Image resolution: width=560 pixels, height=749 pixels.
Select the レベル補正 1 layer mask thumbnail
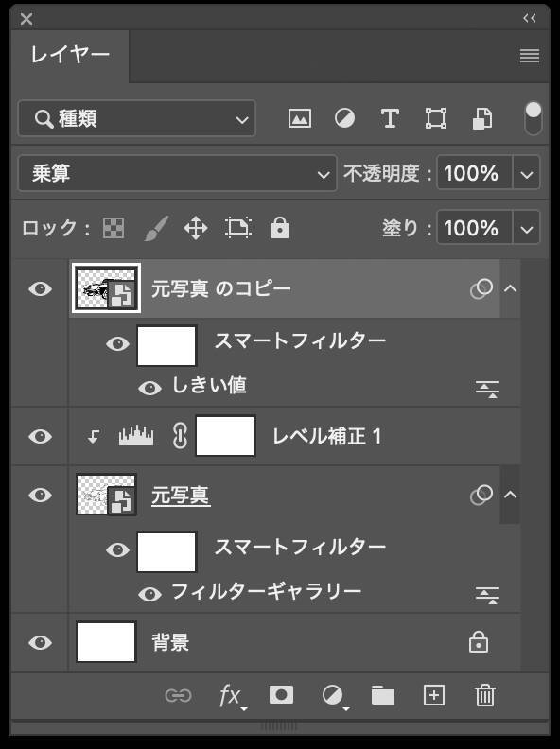pos(225,436)
